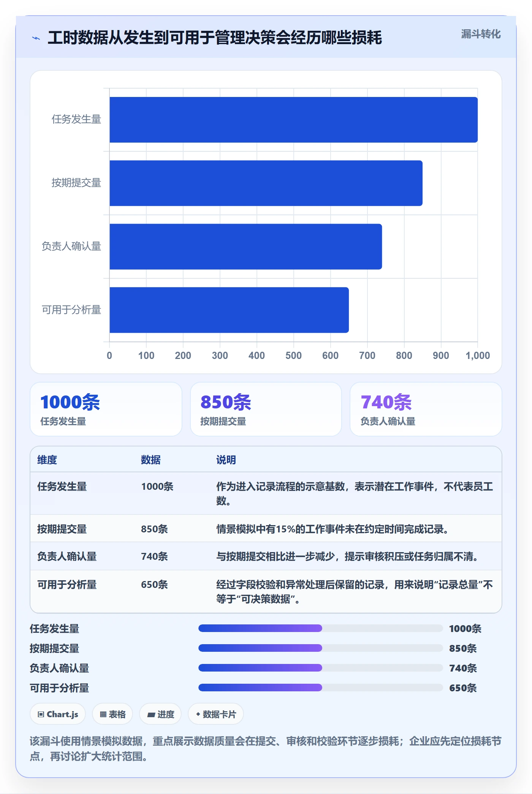Click the 按期提交量 bar in the chart
This screenshot has width=532, height=794.
[x=266, y=183]
